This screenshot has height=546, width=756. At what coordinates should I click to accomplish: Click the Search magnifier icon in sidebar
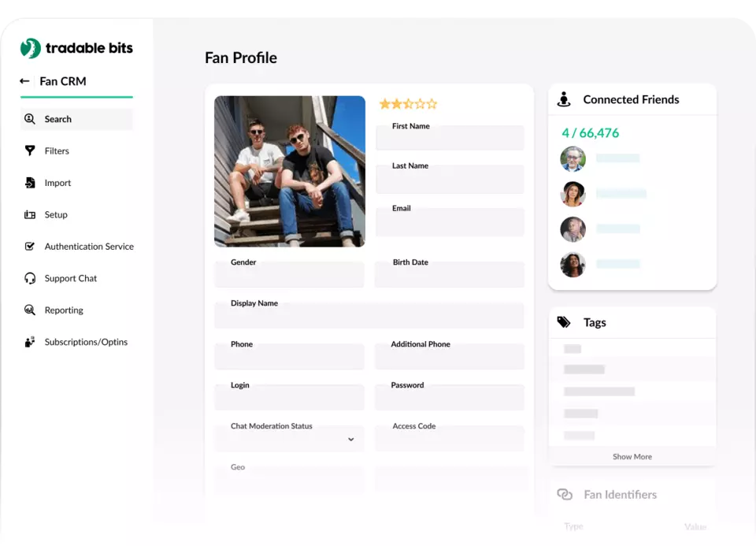(x=30, y=119)
